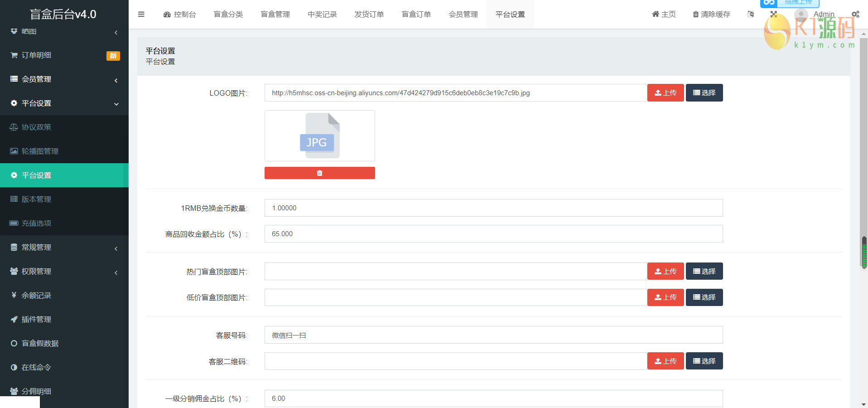Image resolution: width=868 pixels, height=408 pixels.
Task: Click the 1RMB兑换金币数量 input field
Action: click(493, 208)
